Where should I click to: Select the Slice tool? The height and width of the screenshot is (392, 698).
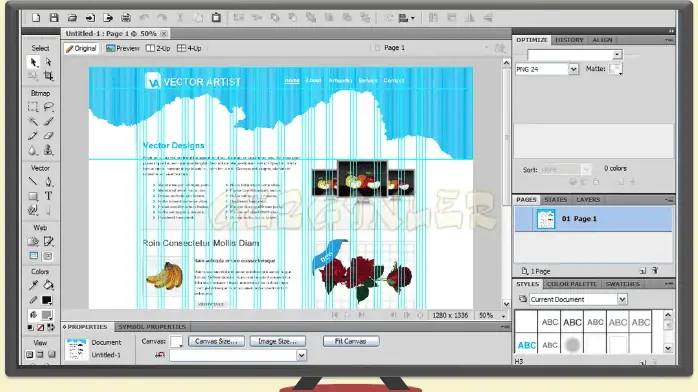click(x=49, y=242)
